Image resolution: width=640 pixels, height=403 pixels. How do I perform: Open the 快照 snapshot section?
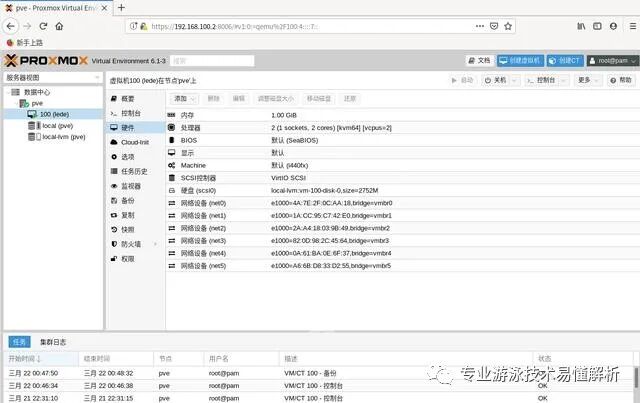click(x=127, y=229)
